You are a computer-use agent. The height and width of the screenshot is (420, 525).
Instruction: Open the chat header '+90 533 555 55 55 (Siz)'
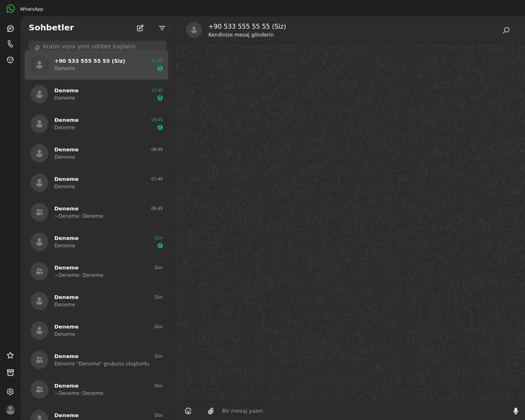[247, 26]
